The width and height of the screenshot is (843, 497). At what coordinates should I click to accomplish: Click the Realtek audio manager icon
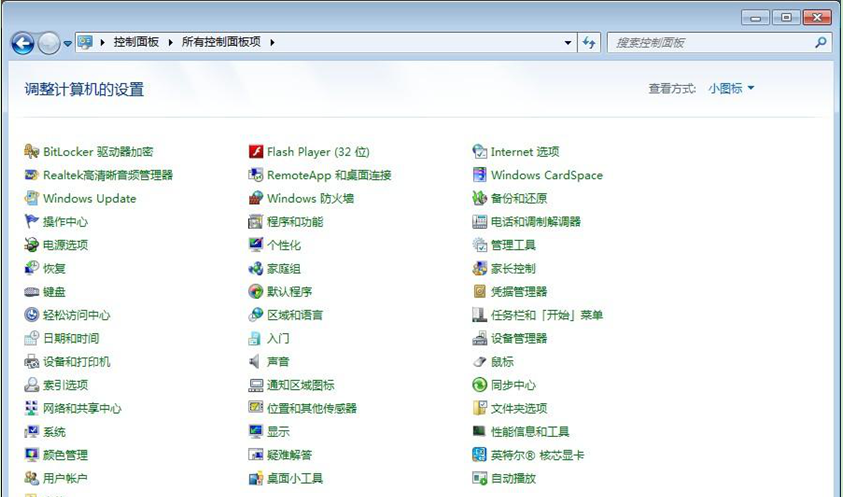click(32, 175)
